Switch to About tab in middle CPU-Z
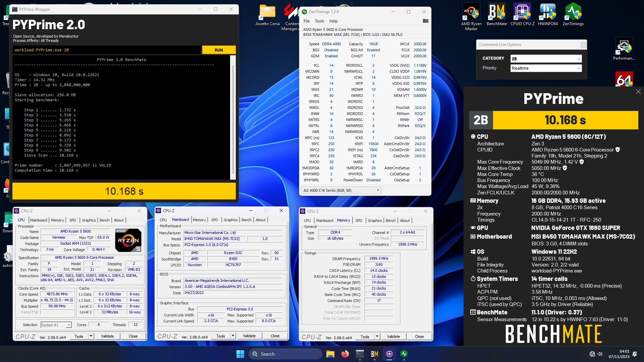 (x=261, y=220)
